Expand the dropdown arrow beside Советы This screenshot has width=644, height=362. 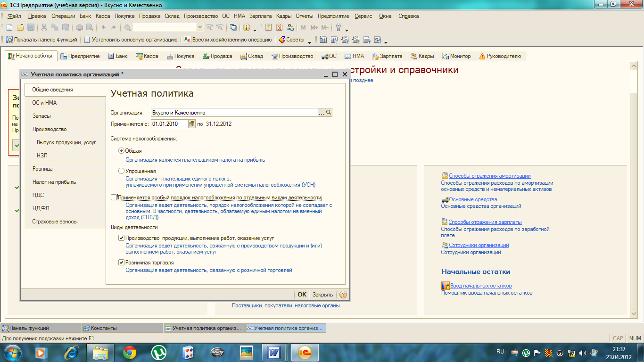310,41
